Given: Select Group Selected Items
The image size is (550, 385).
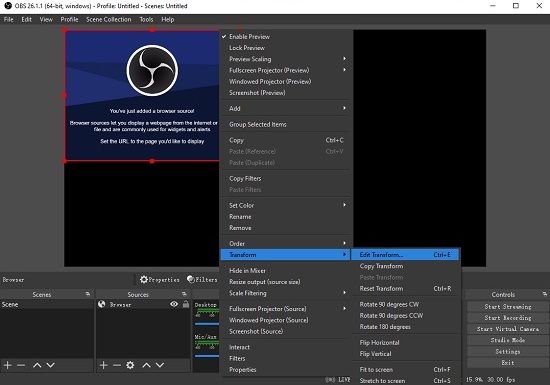Looking at the screenshot, I should 285,124.
